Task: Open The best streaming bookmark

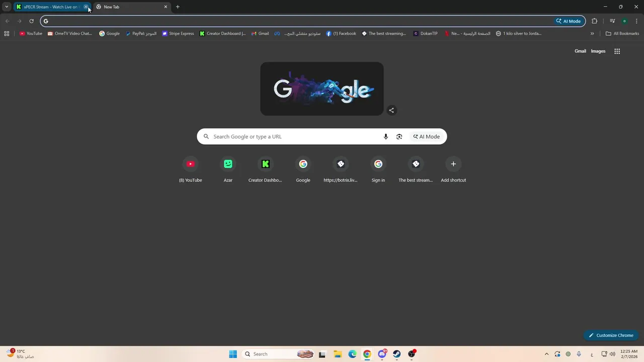Action: 384,34
